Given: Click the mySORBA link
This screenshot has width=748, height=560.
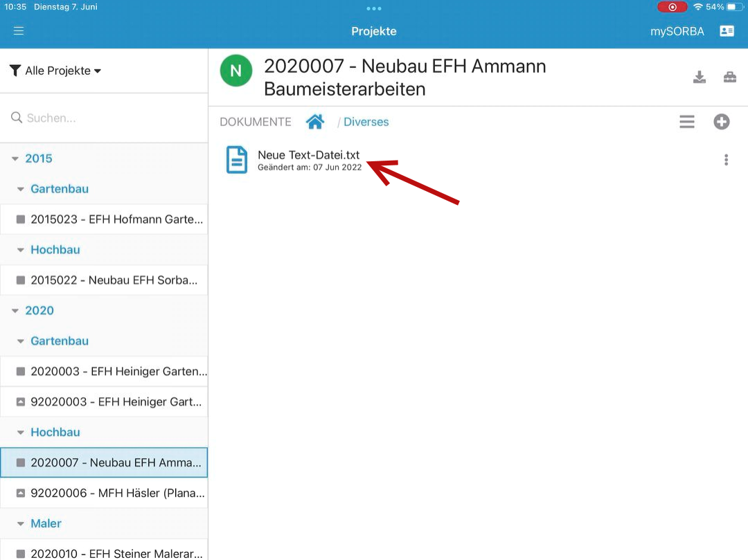Looking at the screenshot, I should (x=677, y=31).
